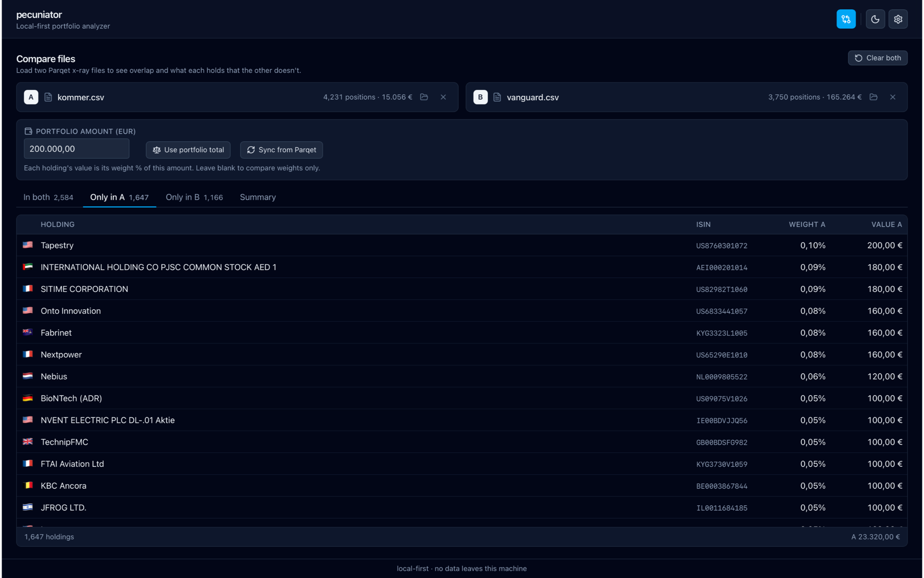
Task: Select the Nextpower holding name
Action: tap(61, 355)
